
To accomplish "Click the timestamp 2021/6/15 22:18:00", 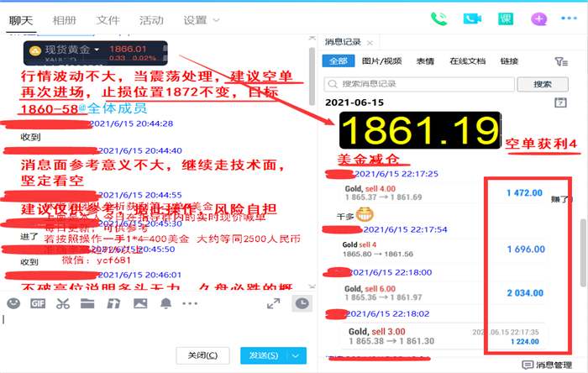I will pyautogui.click(x=391, y=272).
